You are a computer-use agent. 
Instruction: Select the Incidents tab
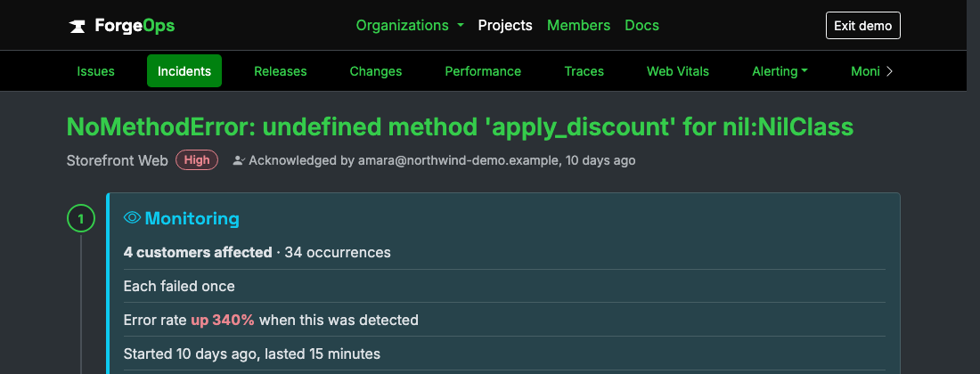pyautogui.click(x=184, y=71)
